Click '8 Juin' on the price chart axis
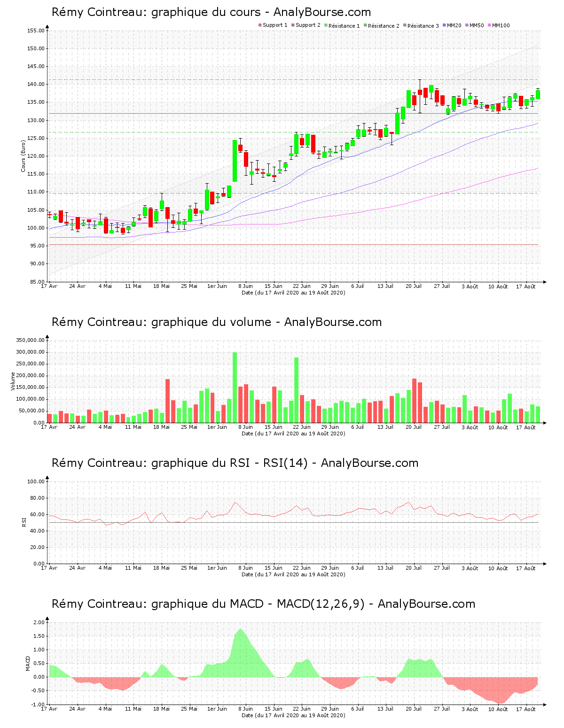The height and width of the screenshot is (728, 564). tap(245, 286)
